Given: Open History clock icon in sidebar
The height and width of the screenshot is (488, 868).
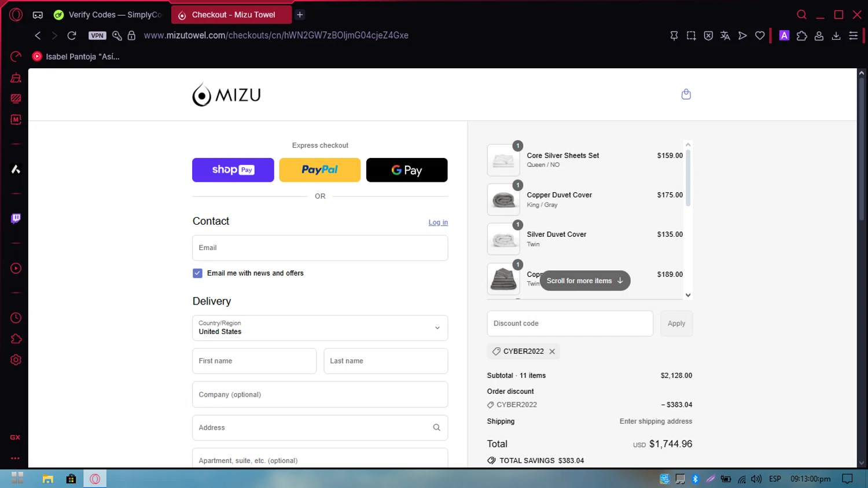Looking at the screenshot, I should (x=16, y=318).
